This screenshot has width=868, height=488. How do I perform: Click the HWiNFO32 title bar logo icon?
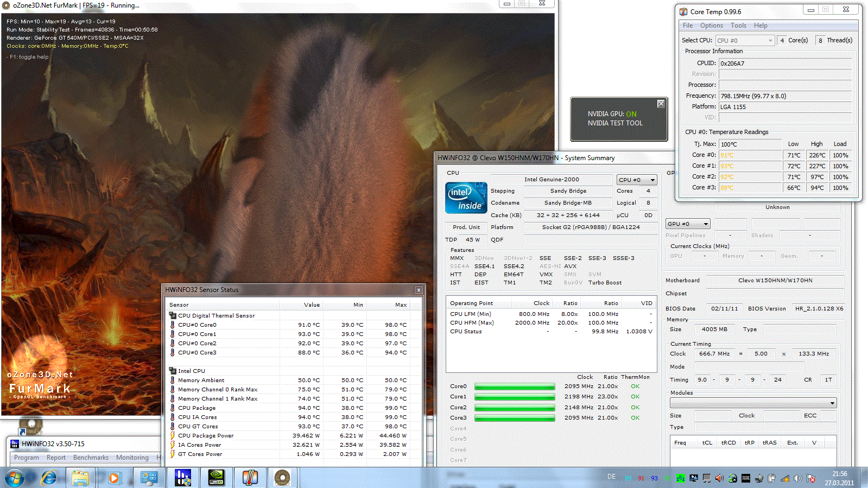pyautogui.click(x=15, y=444)
